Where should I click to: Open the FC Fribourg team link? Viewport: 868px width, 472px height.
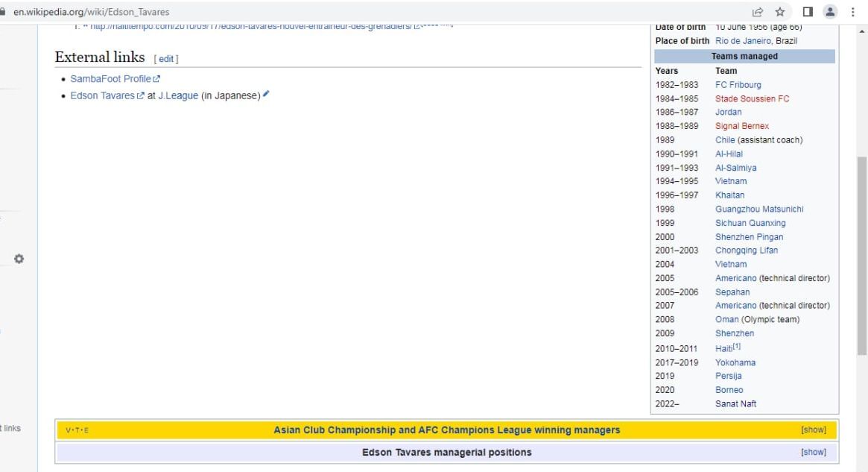pyautogui.click(x=738, y=85)
